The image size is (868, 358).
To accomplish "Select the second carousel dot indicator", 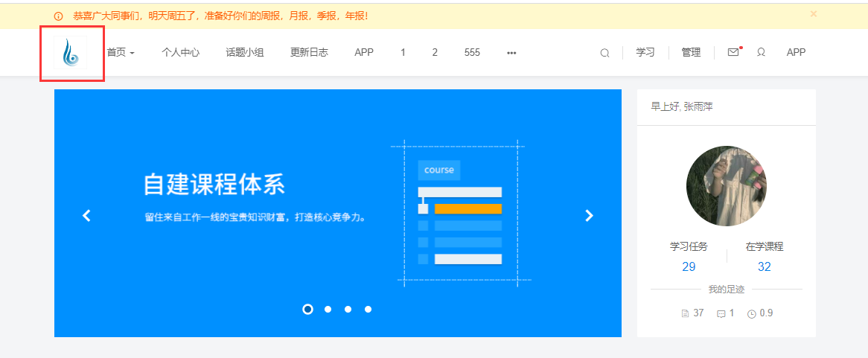I will 328,309.
